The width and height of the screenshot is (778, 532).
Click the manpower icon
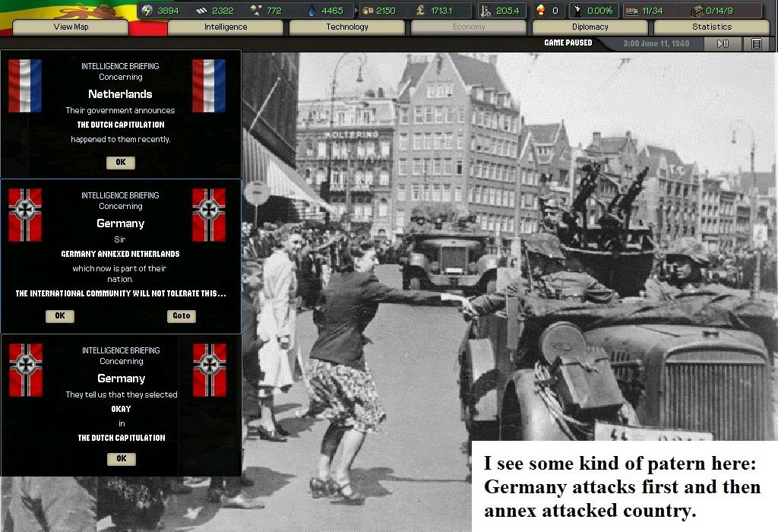(486, 11)
